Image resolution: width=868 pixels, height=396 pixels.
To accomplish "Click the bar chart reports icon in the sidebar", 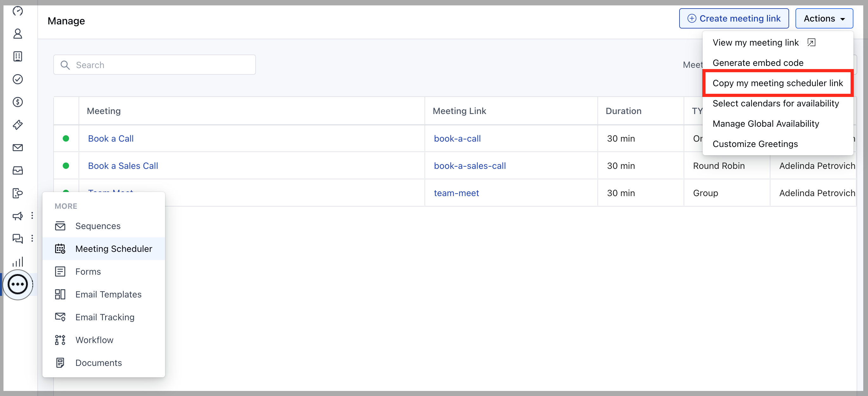I will click(17, 262).
